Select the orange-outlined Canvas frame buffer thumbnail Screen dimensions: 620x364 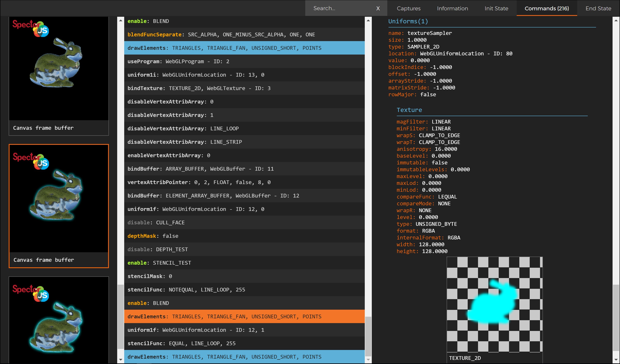click(59, 206)
